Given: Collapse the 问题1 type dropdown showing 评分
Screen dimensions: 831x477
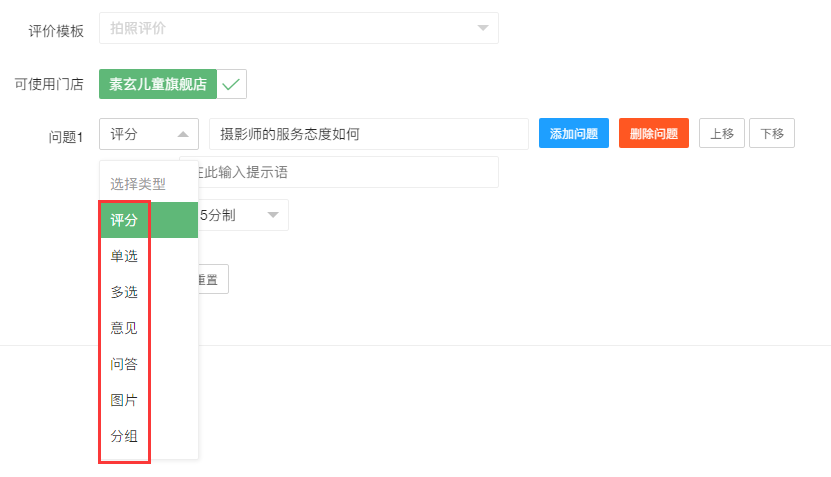Looking at the screenshot, I should (148, 134).
